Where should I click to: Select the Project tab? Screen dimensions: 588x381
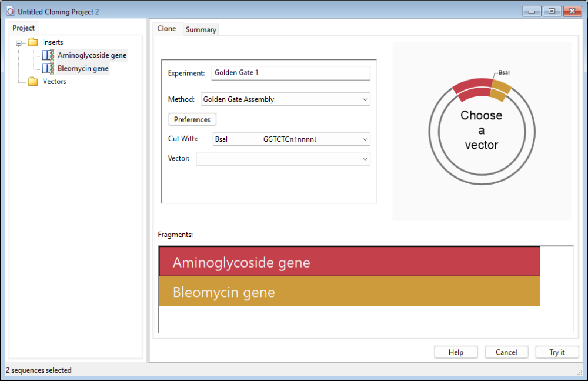click(24, 28)
